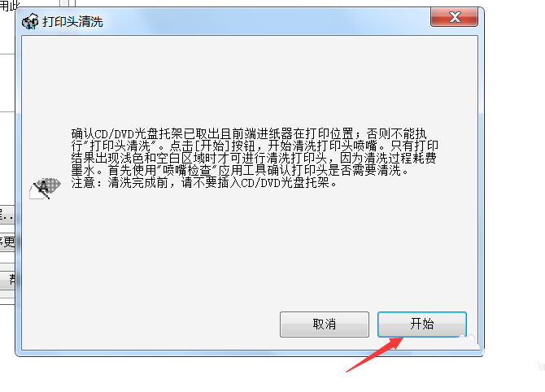545x392 pixels.
Task: Click the text line beginning 墨水。首先使用
Action: click(240, 170)
